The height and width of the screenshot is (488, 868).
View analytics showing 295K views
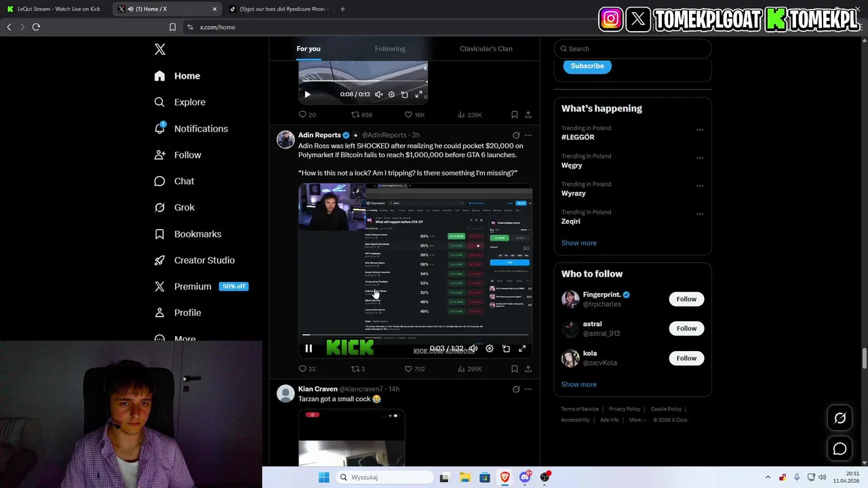(470, 369)
